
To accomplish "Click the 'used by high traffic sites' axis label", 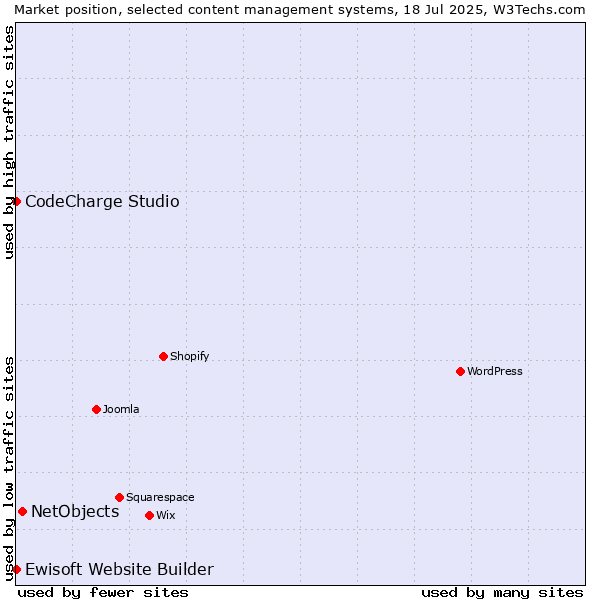I will pos(8,142).
